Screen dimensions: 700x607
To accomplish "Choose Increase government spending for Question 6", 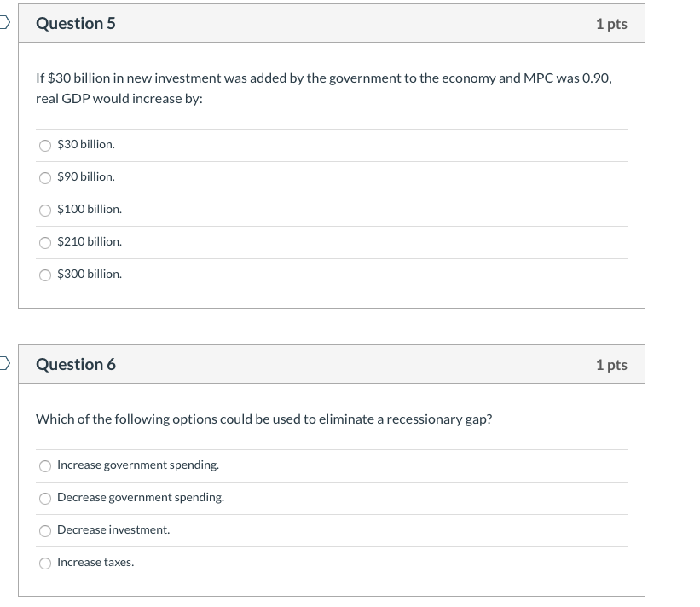I will click(x=45, y=465).
